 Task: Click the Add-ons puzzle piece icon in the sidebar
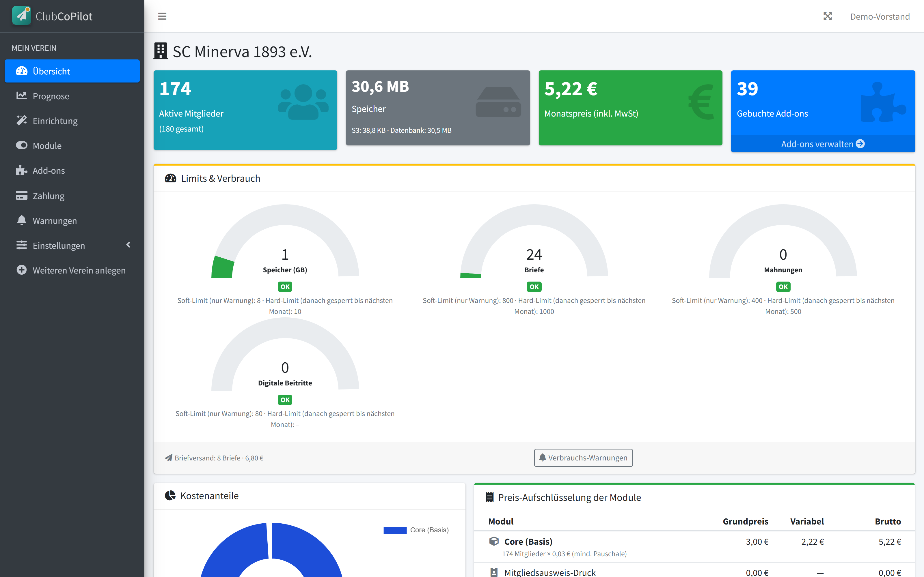coord(21,170)
